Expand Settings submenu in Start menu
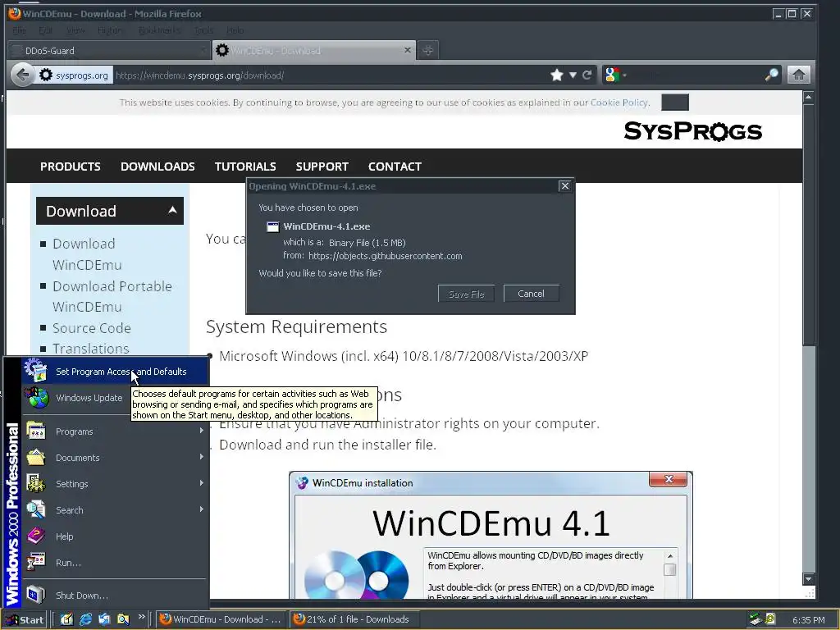Viewport: 840px width, 630px height. pos(115,484)
